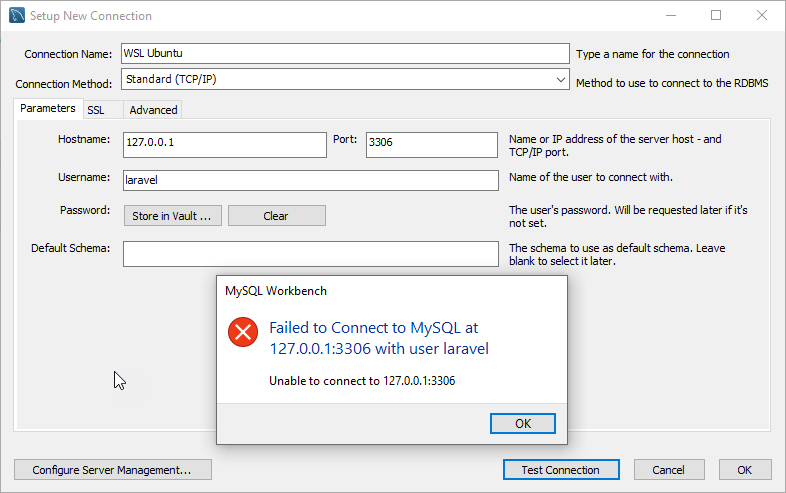Select the Parameters tab
This screenshot has width=786, height=493.
[x=47, y=109]
